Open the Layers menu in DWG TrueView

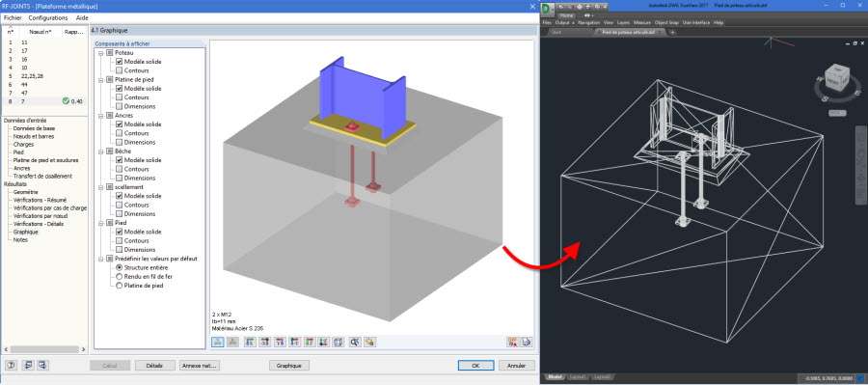pyautogui.click(x=623, y=23)
